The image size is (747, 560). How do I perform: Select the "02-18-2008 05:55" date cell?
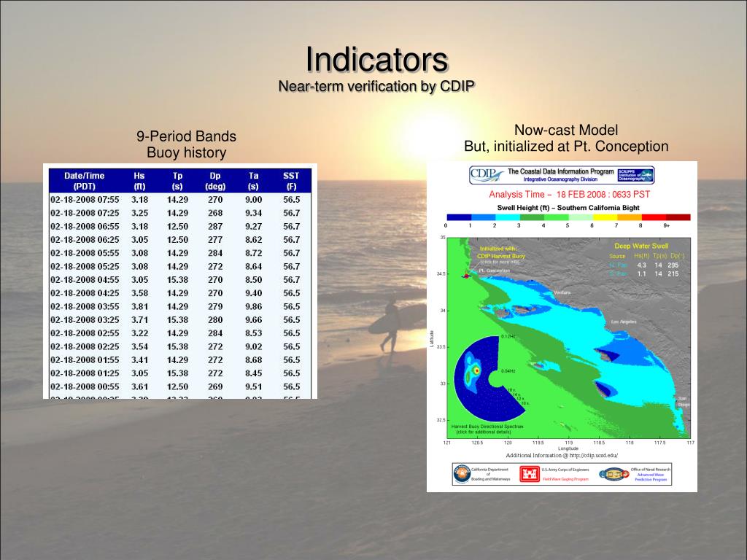click(85, 253)
